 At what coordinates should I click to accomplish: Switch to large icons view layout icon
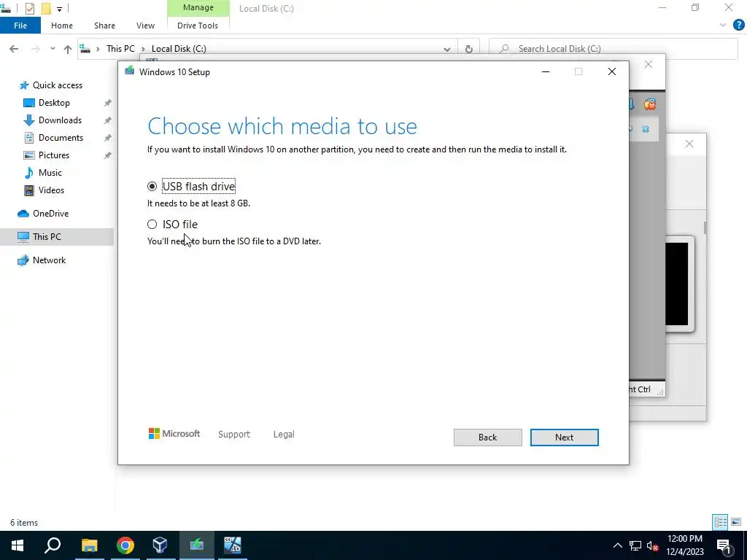[736, 522]
